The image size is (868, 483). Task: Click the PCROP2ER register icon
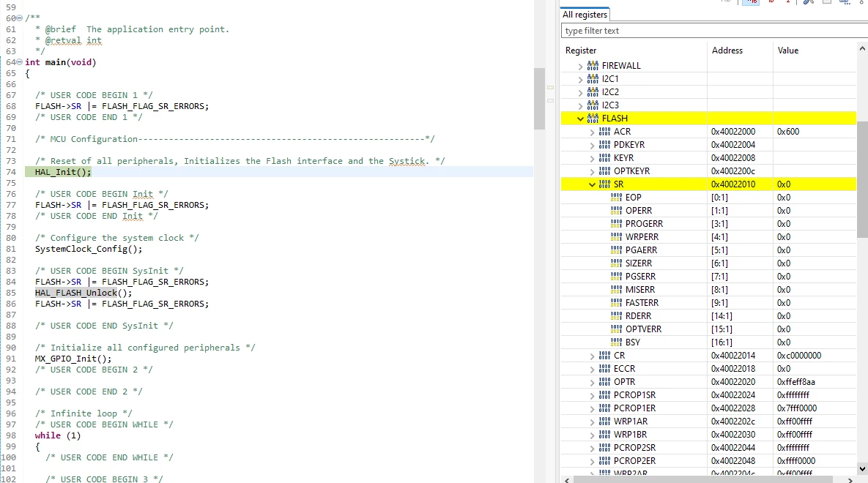click(x=604, y=461)
